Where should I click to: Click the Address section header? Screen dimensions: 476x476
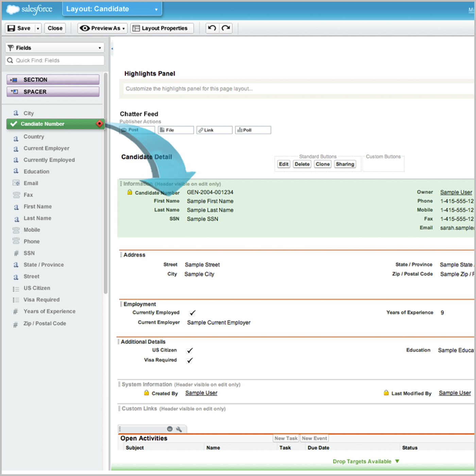[x=134, y=255]
